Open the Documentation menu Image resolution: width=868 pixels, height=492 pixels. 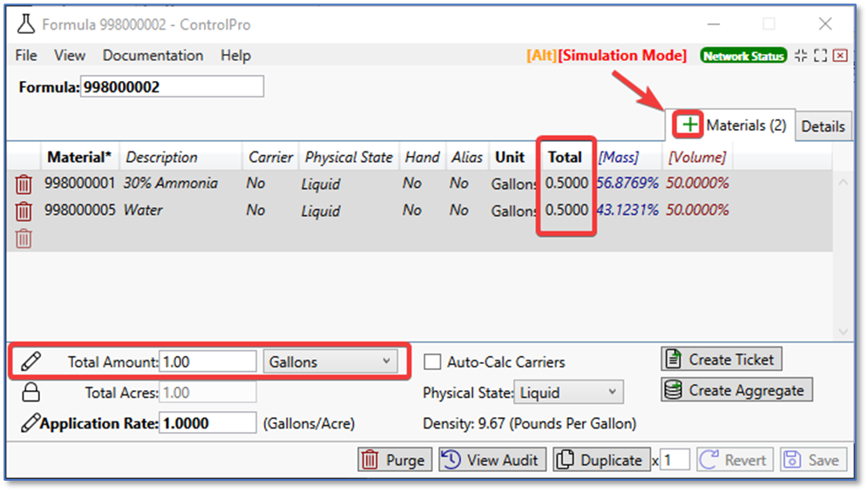153,56
